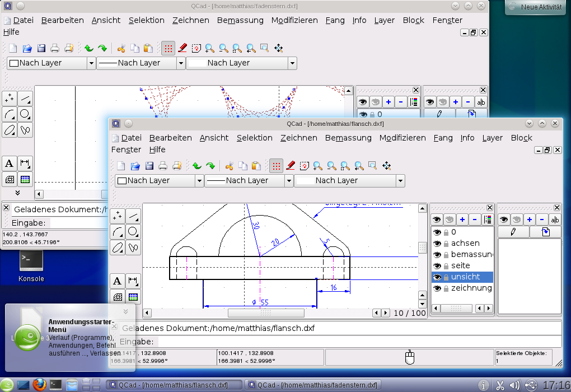Open Selektion menu in fadenstern window

[x=147, y=20]
